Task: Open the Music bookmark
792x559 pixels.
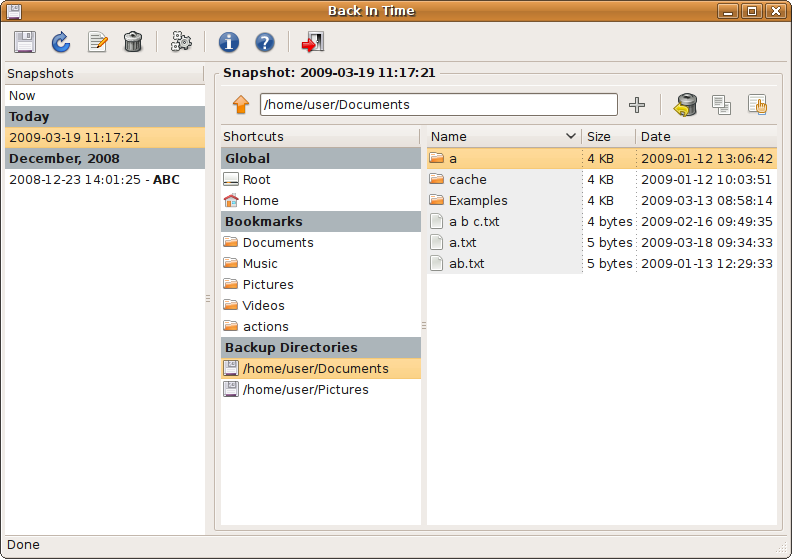Action: (321, 264)
